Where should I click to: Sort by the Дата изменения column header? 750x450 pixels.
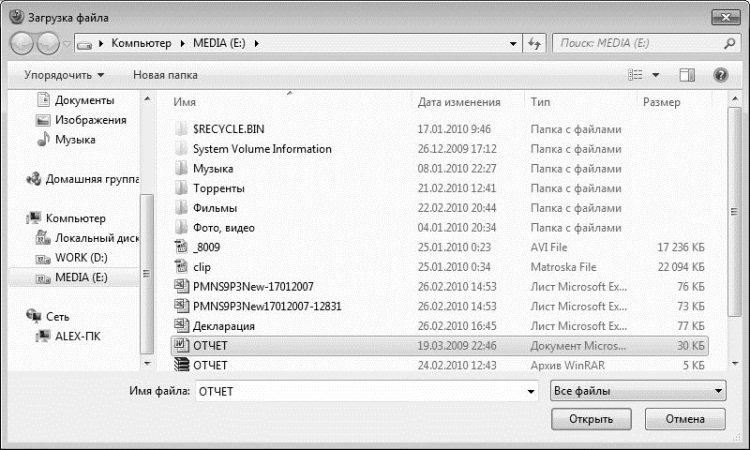[459, 102]
